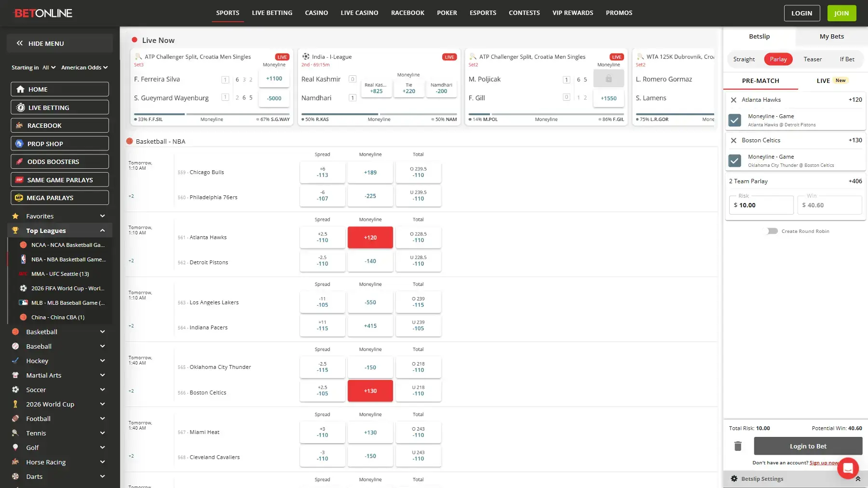Click the MLB league logo icon

tap(23, 303)
